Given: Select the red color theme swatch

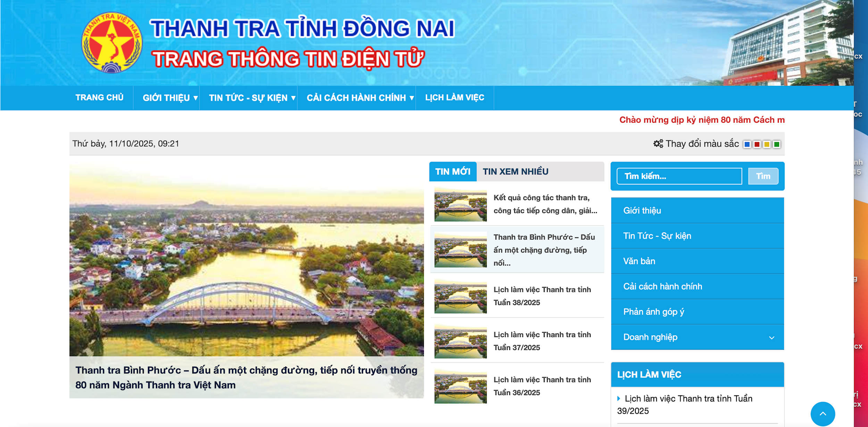Looking at the screenshot, I should pyautogui.click(x=757, y=144).
